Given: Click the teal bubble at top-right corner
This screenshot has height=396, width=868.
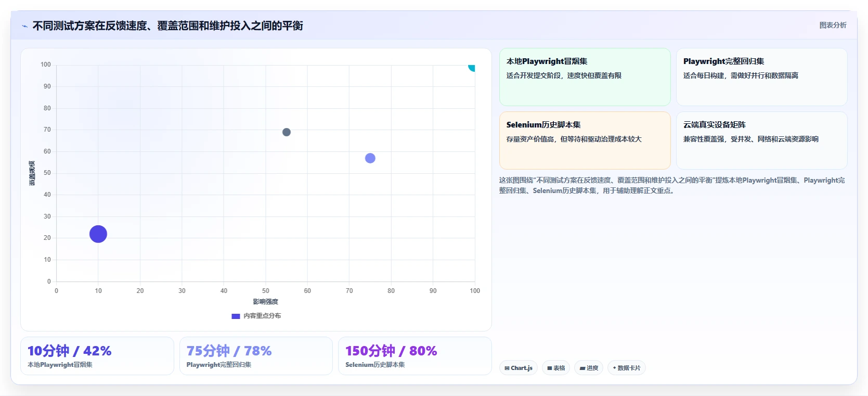Looking at the screenshot, I should point(472,67).
